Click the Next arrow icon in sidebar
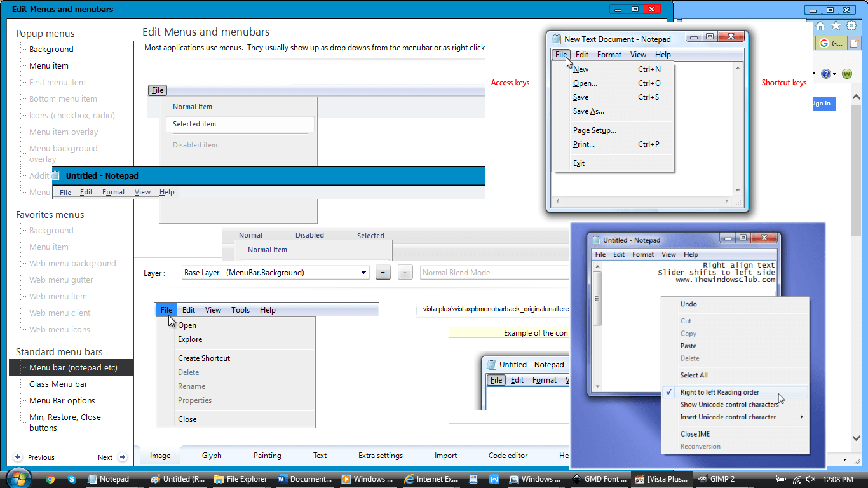This screenshot has width=868, height=488. (x=123, y=457)
